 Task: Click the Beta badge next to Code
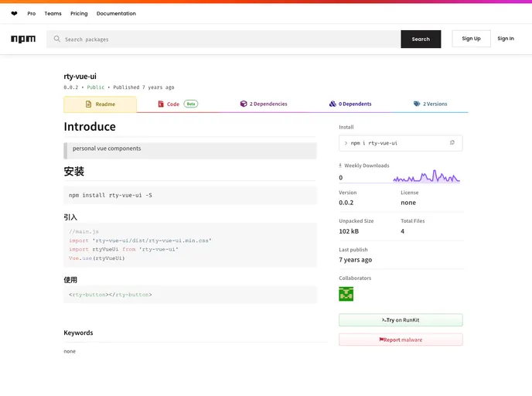191,104
